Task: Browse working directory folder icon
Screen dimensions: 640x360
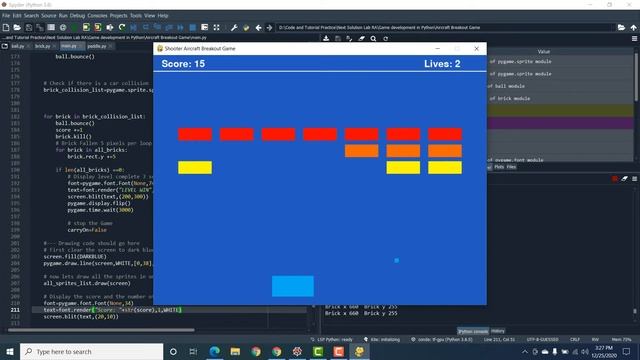Action: click(x=621, y=28)
